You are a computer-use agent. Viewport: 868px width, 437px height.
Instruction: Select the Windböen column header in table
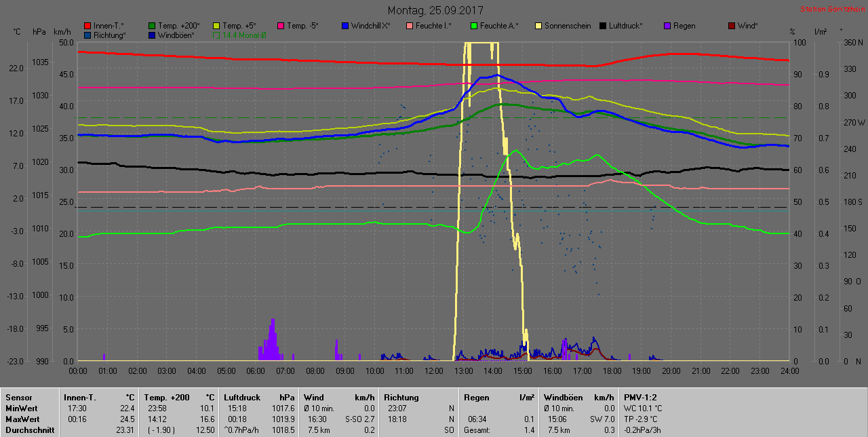point(563,398)
